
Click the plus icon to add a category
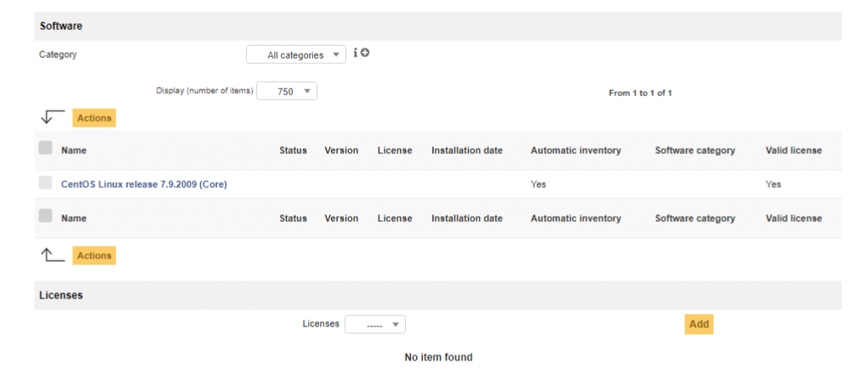[x=365, y=53]
